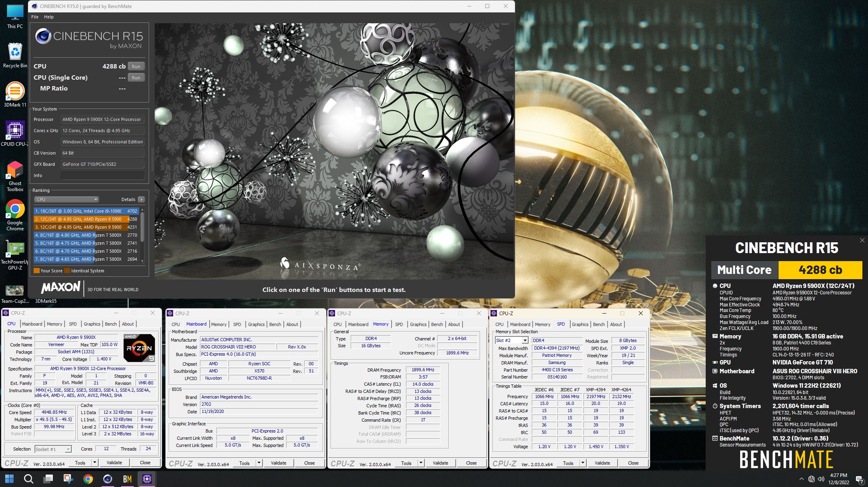This screenshot has height=487, width=868.
Task: Select the Intel Core i9-10980 ranking row
Action: tap(86, 211)
